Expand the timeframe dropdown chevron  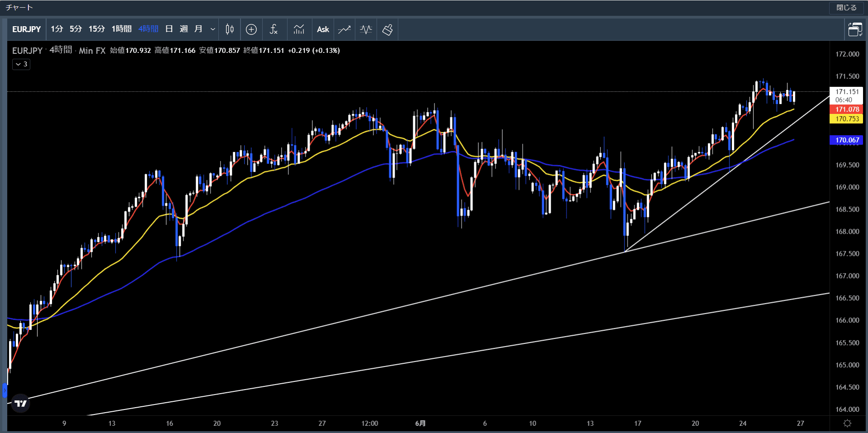(x=212, y=29)
